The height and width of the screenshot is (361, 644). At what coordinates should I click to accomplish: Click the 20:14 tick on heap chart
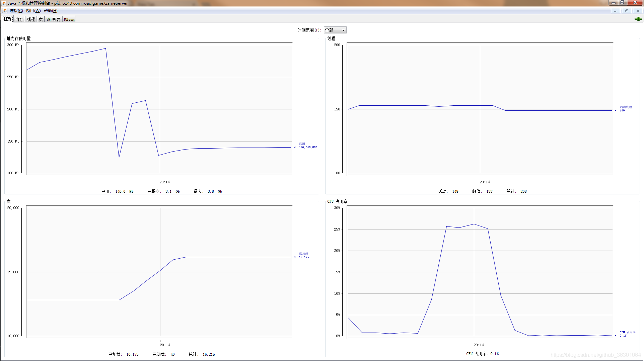(x=164, y=182)
